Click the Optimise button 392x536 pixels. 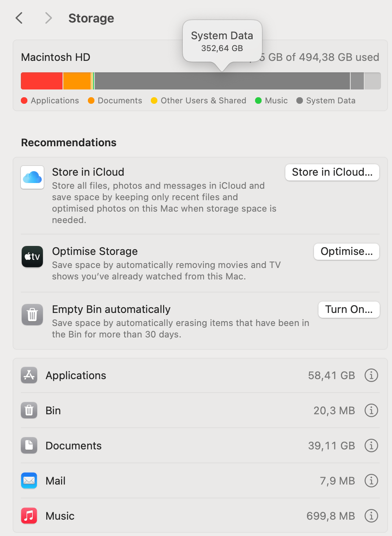point(346,251)
